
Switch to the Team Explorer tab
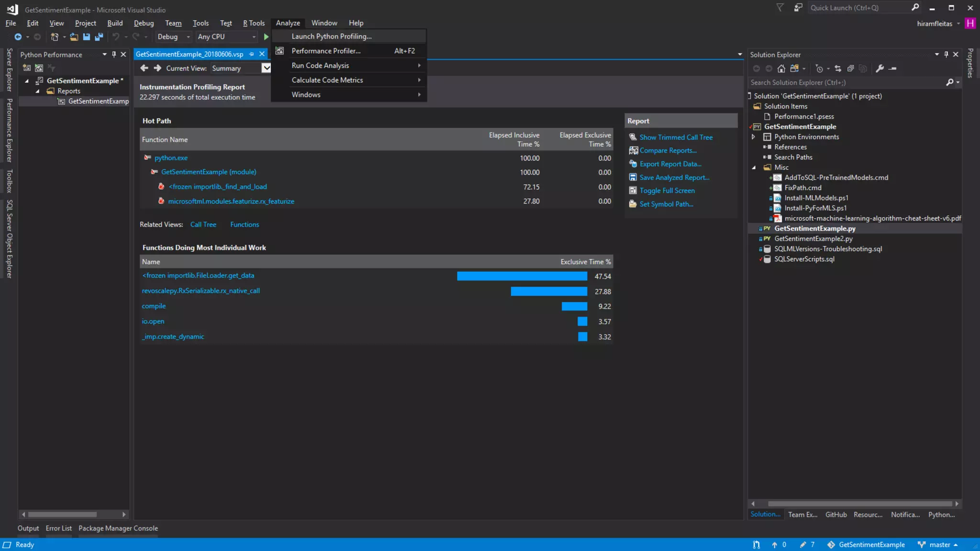coord(802,515)
